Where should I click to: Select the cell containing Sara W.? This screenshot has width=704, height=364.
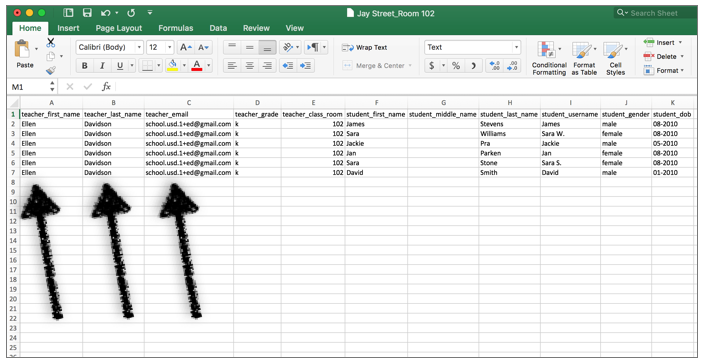point(570,134)
